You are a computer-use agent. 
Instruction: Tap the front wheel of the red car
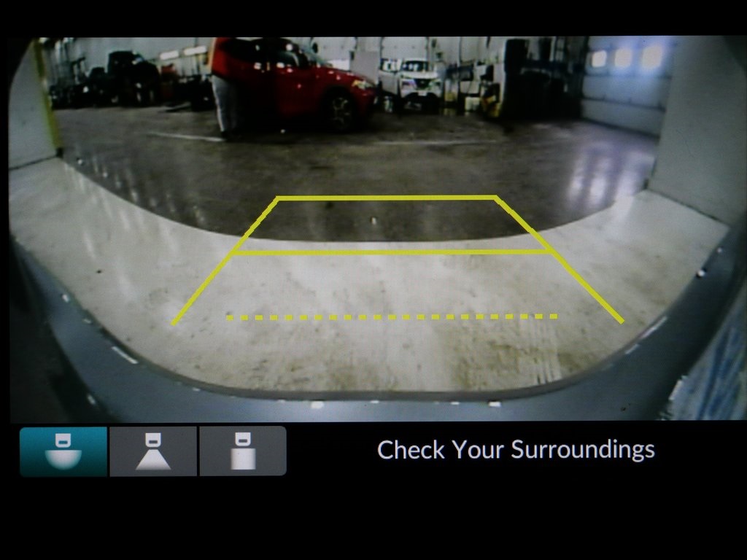point(340,109)
